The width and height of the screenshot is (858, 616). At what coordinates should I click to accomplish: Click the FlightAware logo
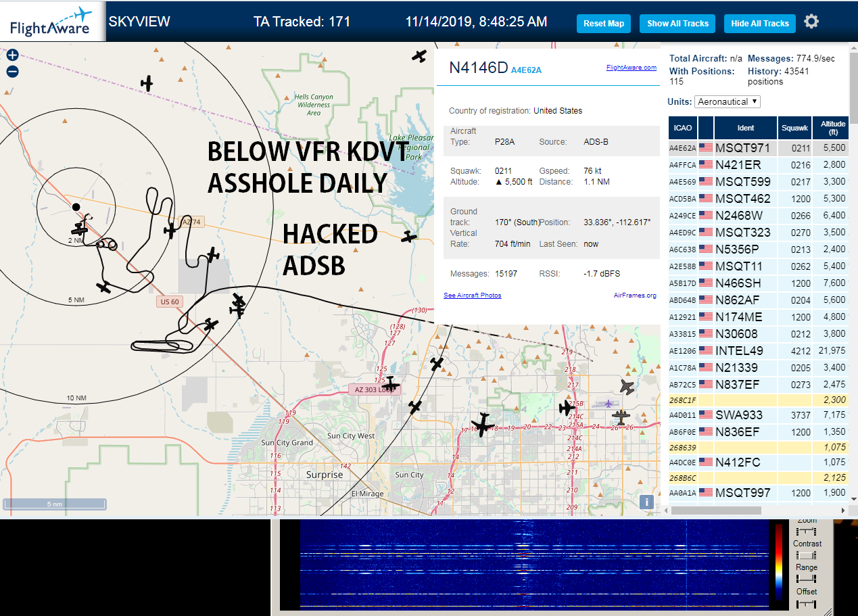click(x=51, y=21)
